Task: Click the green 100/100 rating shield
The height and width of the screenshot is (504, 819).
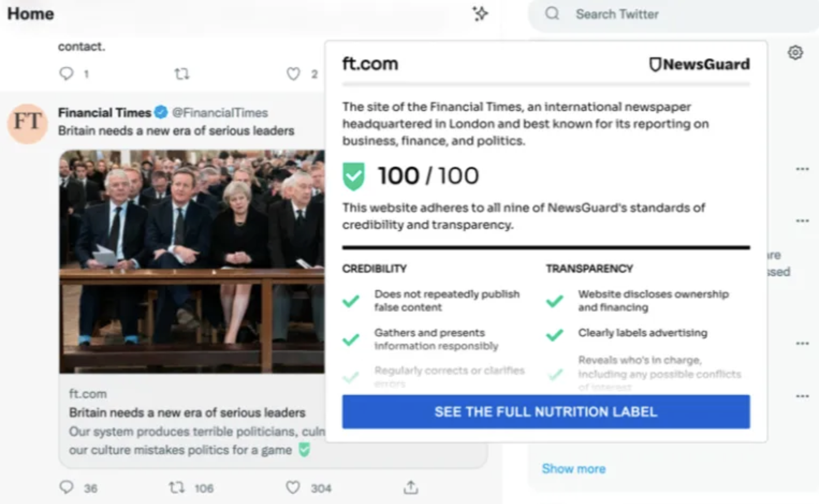Action: 353,175
